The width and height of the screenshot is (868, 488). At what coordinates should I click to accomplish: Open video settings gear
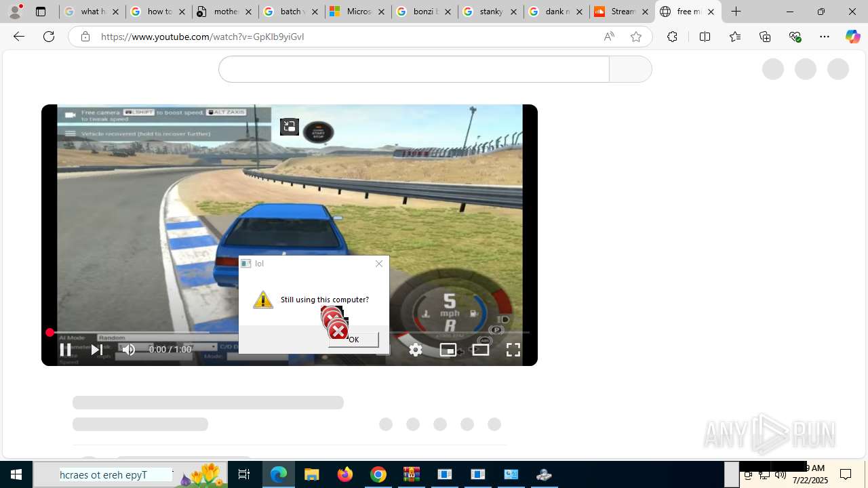[x=416, y=350]
